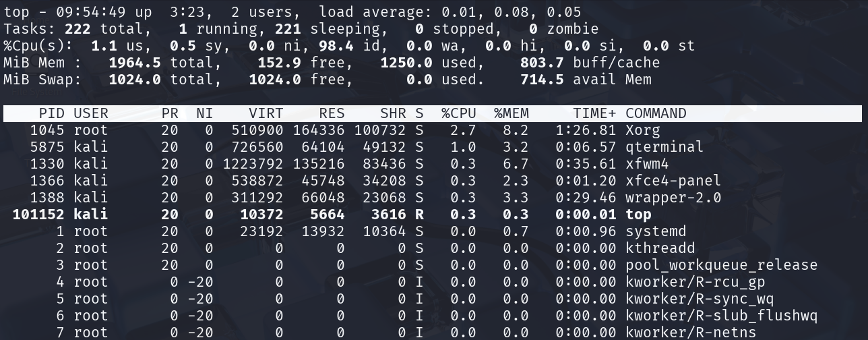Click the TIME+ column header
This screenshot has height=340, width=868.
[x=594, y=113]
